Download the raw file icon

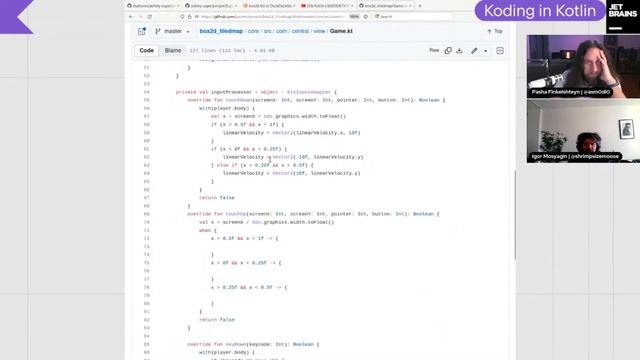(459, 51)
